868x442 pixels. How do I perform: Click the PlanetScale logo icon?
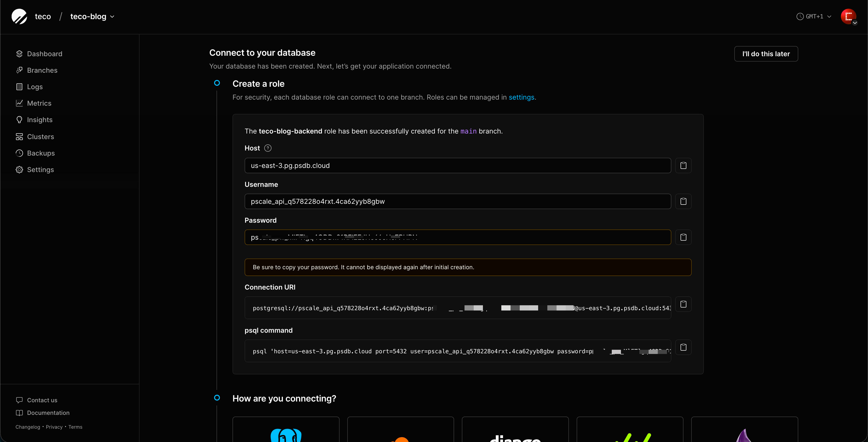coord(19,16)
